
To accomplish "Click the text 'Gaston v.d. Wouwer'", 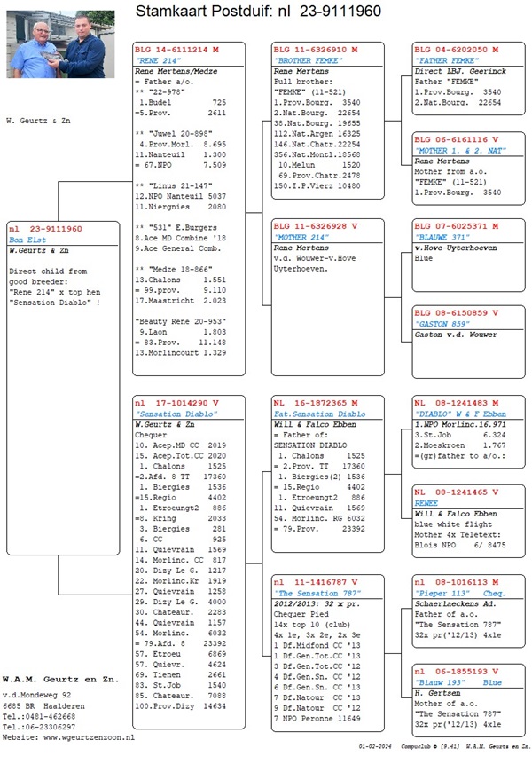I will [x=456, y=335].
